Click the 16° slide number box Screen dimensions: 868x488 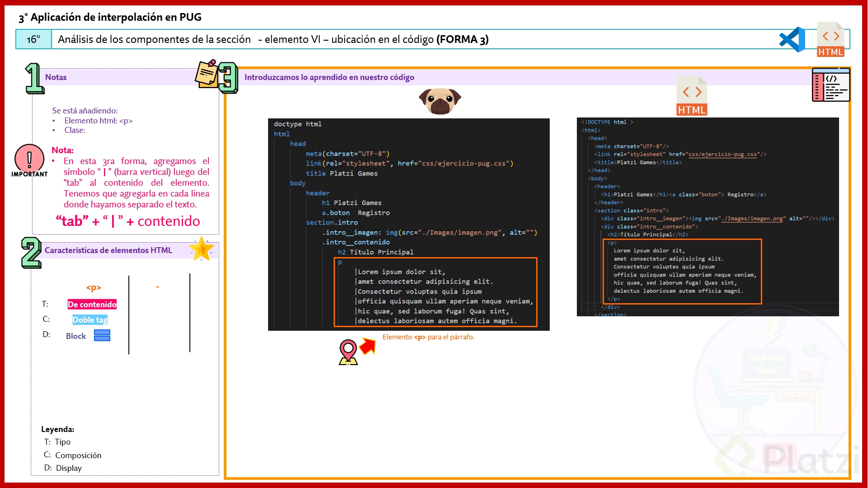tap(34, 39)
